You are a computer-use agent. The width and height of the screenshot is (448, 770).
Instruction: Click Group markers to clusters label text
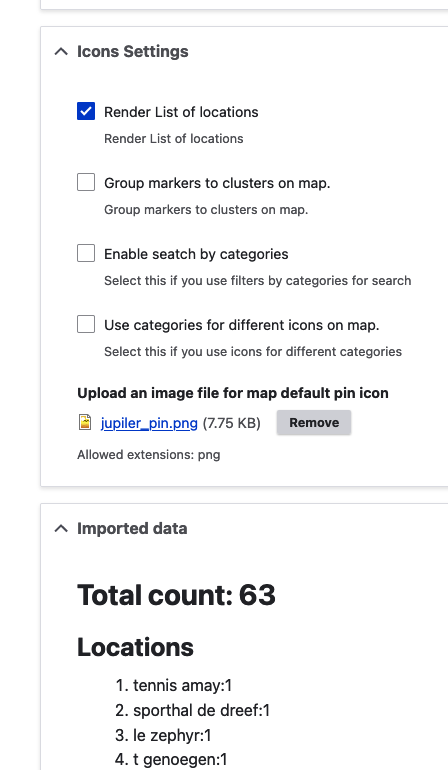[x=217, y=183]
